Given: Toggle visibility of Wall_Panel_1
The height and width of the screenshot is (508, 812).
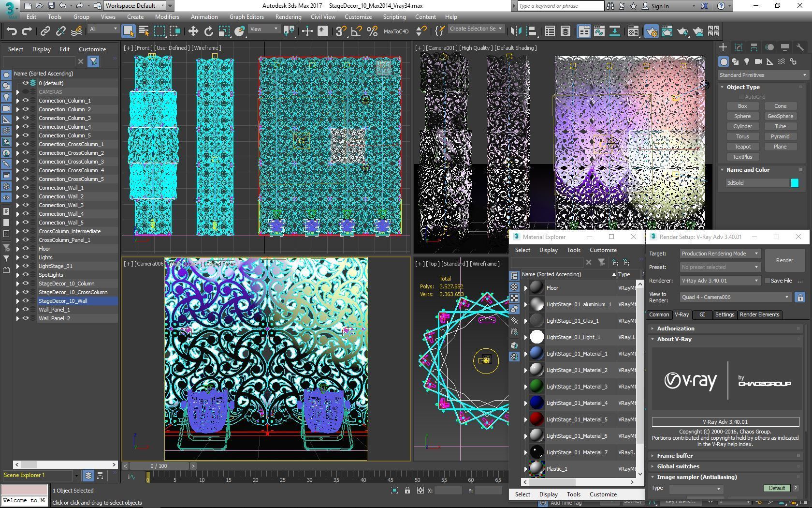Looking at the screenshot, I should 26,310.
